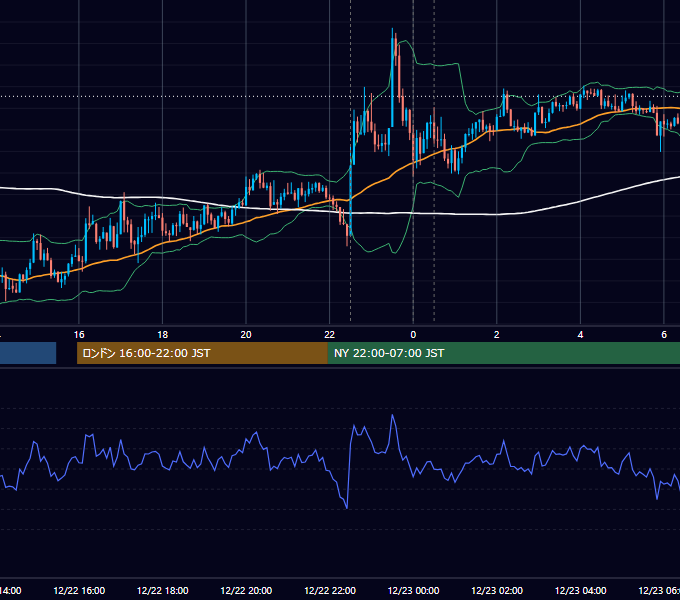The height and width of the screenshot is (600, 680).
Task: Click the 12/23 02:00 time label
Action: [497, 590]
